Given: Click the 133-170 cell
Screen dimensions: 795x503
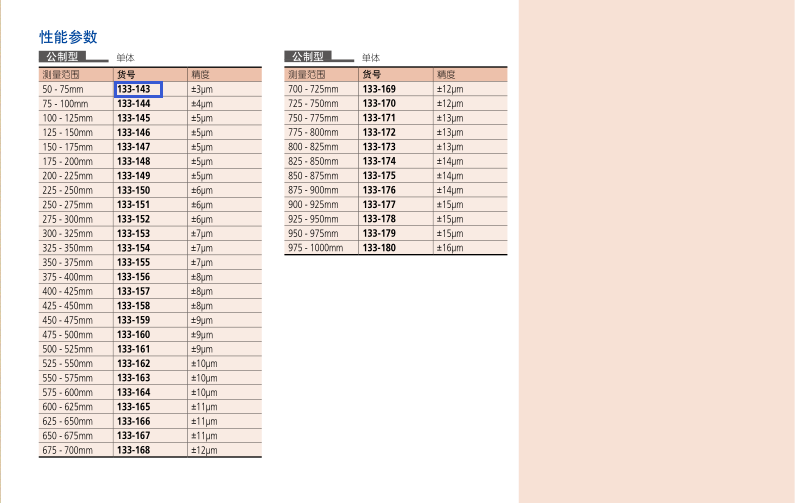Looking at the screenshot, I should (x=379, y=103).
